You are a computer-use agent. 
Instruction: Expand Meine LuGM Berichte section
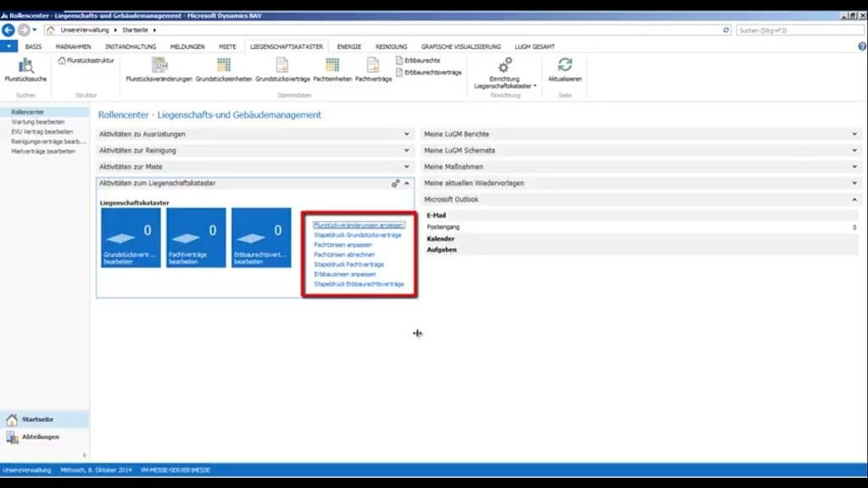(x=854, y=134)
